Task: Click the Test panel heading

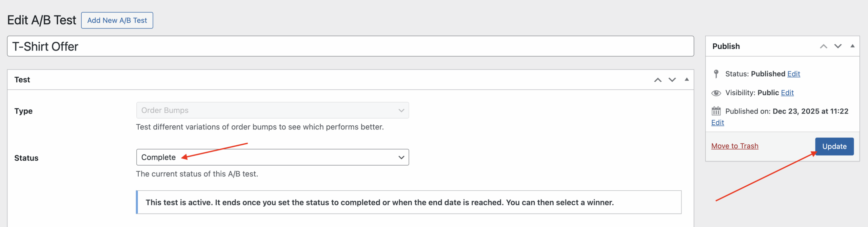Action: point(22,80)
